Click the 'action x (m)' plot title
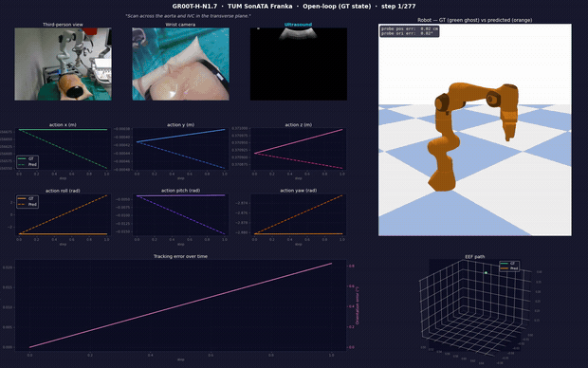The height and width of the screenshot is (368, 588). [63, 124]
